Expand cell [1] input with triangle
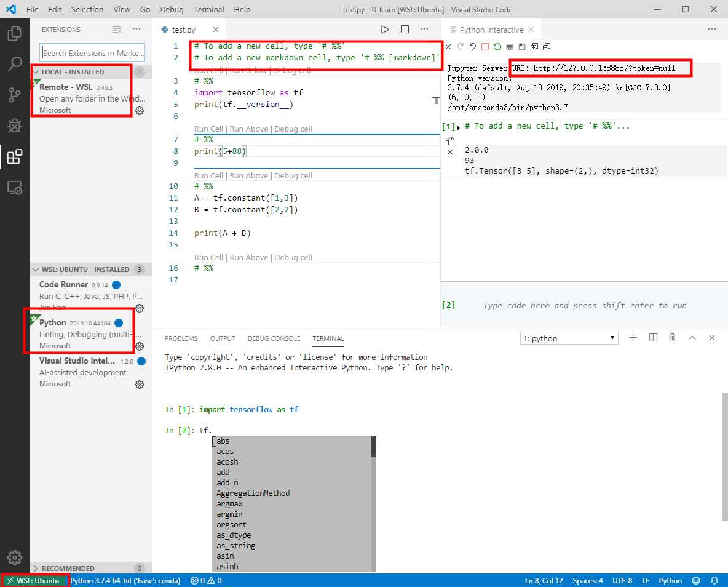 pos(458,127)
